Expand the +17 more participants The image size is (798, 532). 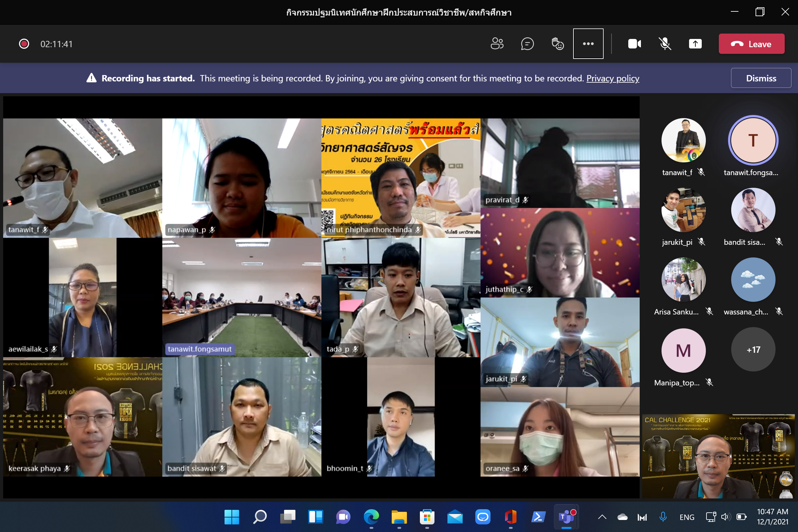pos(753,350)
